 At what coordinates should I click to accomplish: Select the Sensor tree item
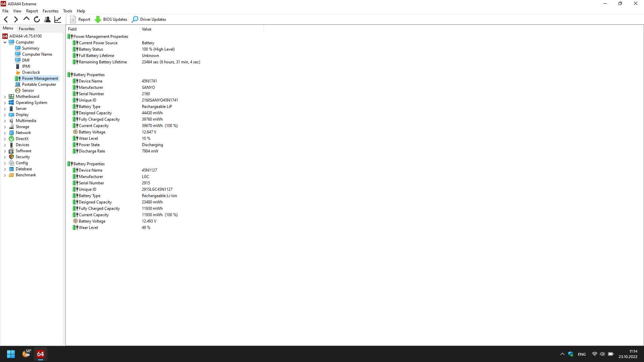28,90
